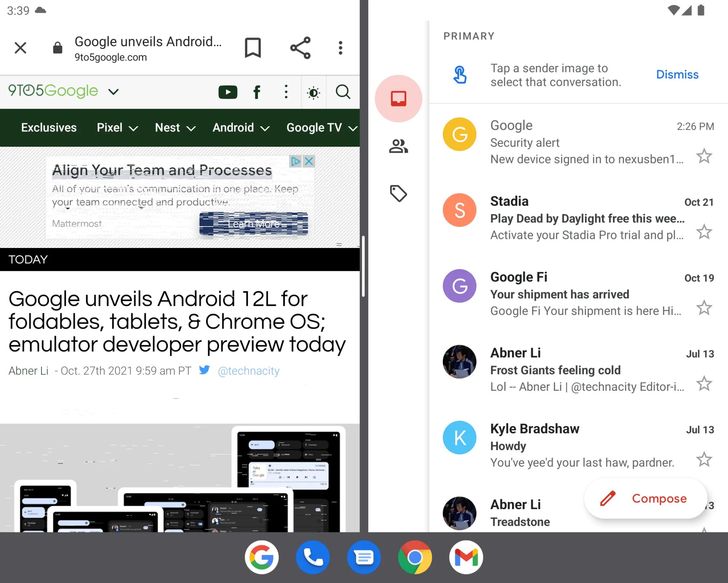Grab the split-screen divider handle
This screenshot has width=728, height=583.
click(x=363, y=266)
